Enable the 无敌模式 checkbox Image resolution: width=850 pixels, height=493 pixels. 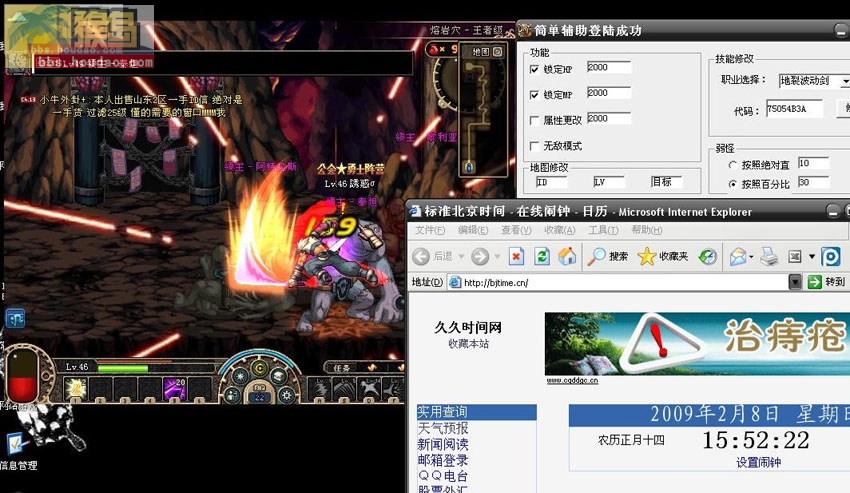(535, 145)
